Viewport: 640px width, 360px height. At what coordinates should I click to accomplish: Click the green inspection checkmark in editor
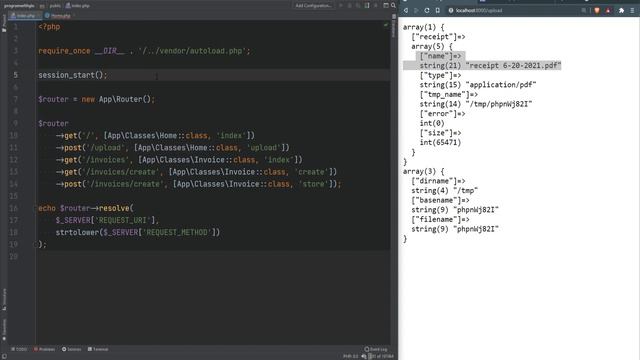tap(386, 25)
